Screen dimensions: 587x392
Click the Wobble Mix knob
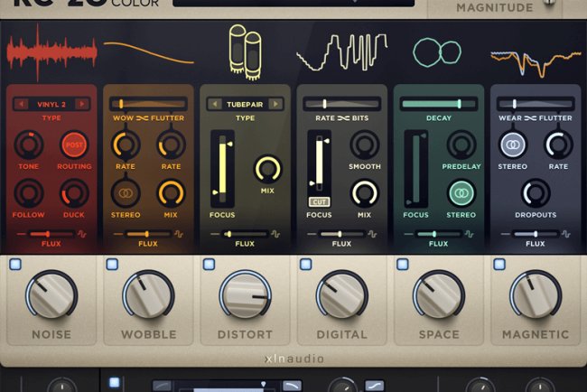tap(171, 193)
